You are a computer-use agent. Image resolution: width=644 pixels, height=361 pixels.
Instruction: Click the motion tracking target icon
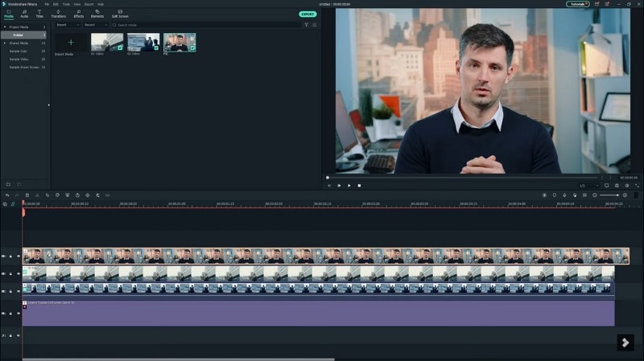coord(88,195)
